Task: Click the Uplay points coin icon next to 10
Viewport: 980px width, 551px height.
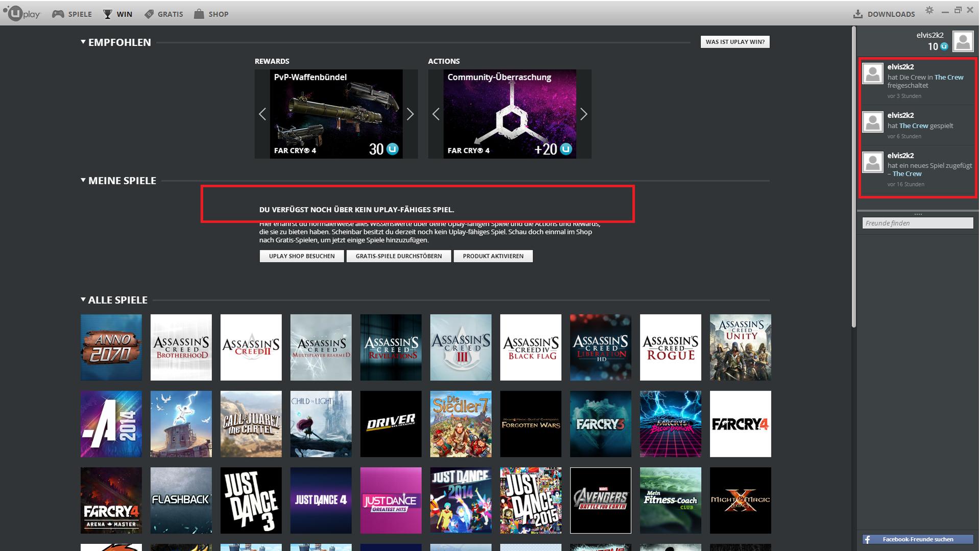Action: pos(944,46)
